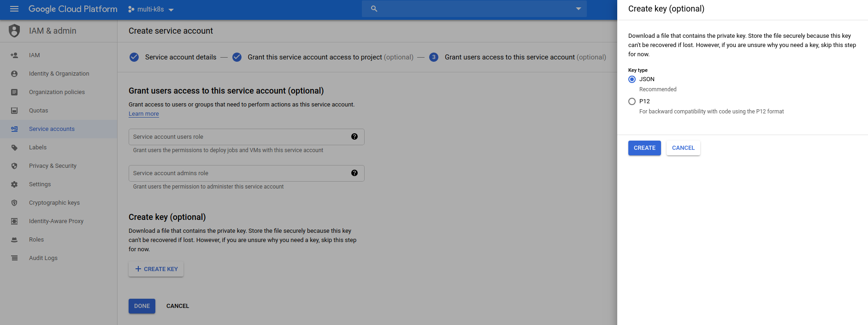
Task: Click the Audit Logs icon
Action: 14,258
